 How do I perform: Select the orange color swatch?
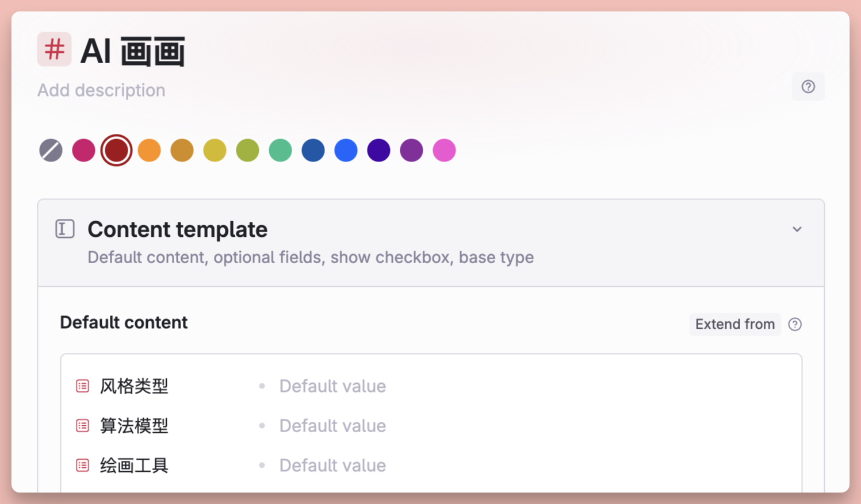(150, 151)
